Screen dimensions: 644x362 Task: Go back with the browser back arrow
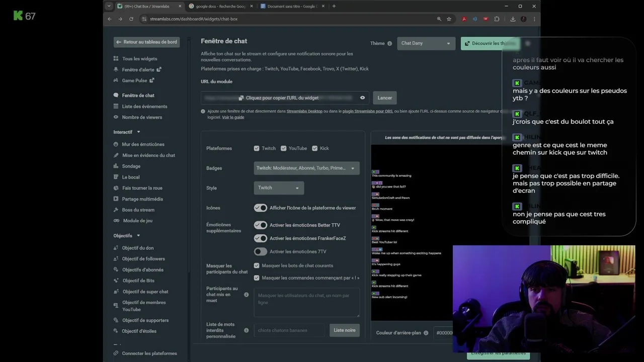click(x=110, y=19)
